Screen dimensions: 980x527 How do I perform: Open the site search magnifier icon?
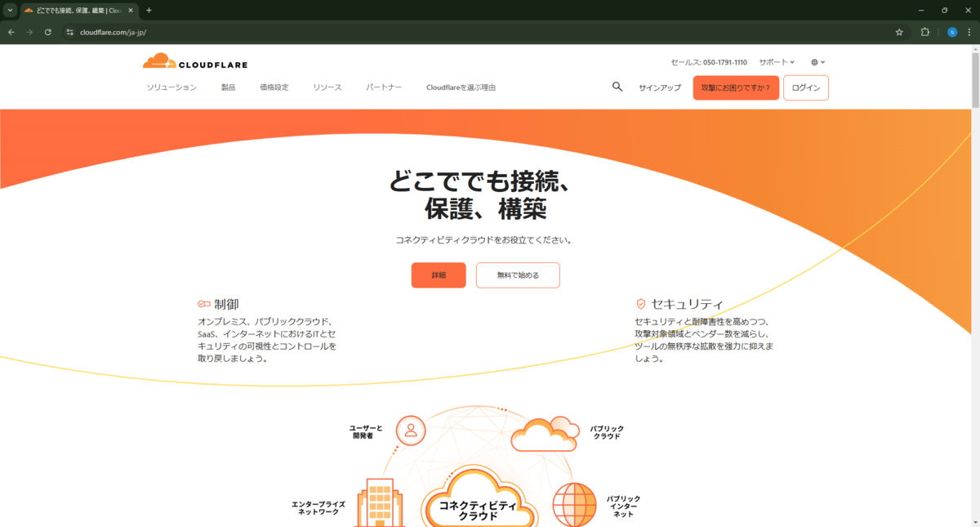(617, 87)
